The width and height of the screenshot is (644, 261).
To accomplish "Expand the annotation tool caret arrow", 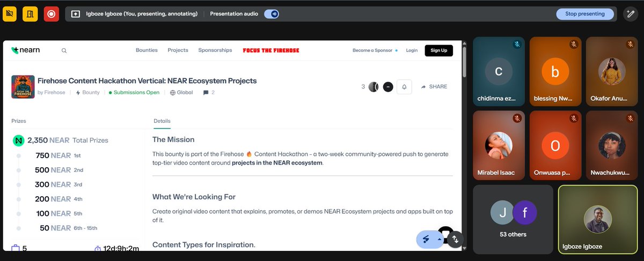I will (440, 239).
